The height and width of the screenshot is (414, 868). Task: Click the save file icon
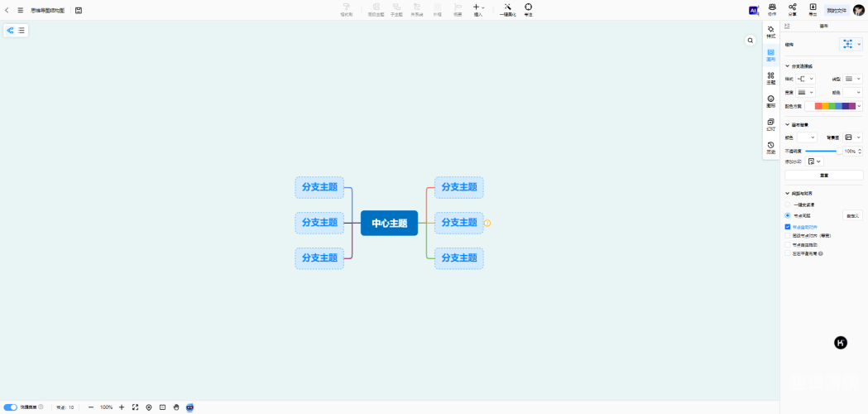click(x=79, y=10)
